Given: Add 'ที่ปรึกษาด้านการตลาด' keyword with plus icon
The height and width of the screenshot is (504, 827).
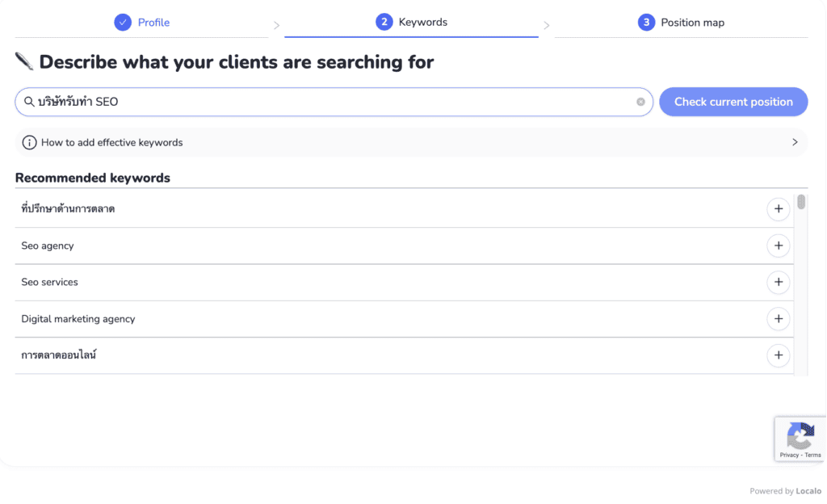Looking at the screenshot, I should coord(778,208).
